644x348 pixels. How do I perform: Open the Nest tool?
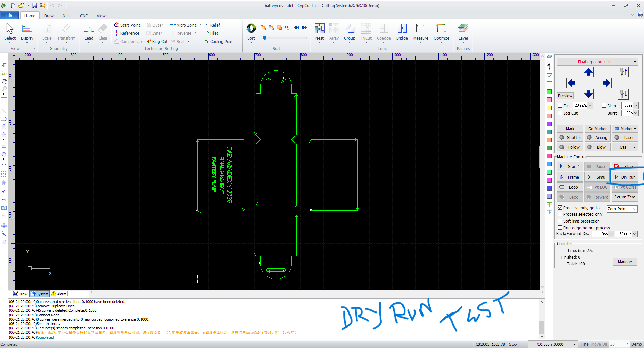click(319, 32)
